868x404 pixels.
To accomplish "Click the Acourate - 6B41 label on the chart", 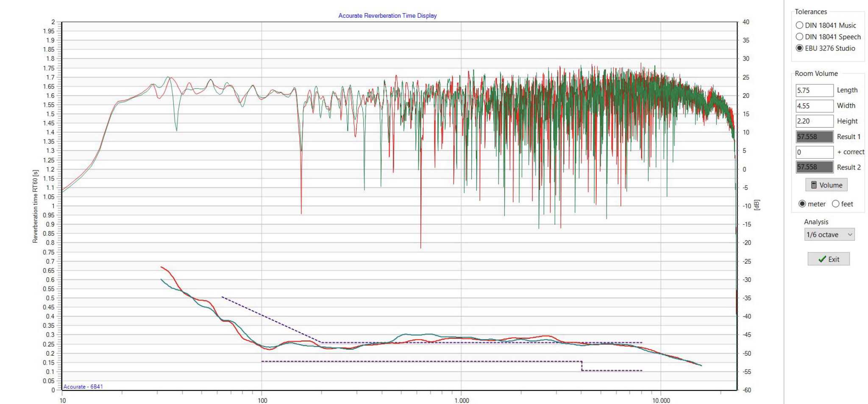I will (83, 386).
